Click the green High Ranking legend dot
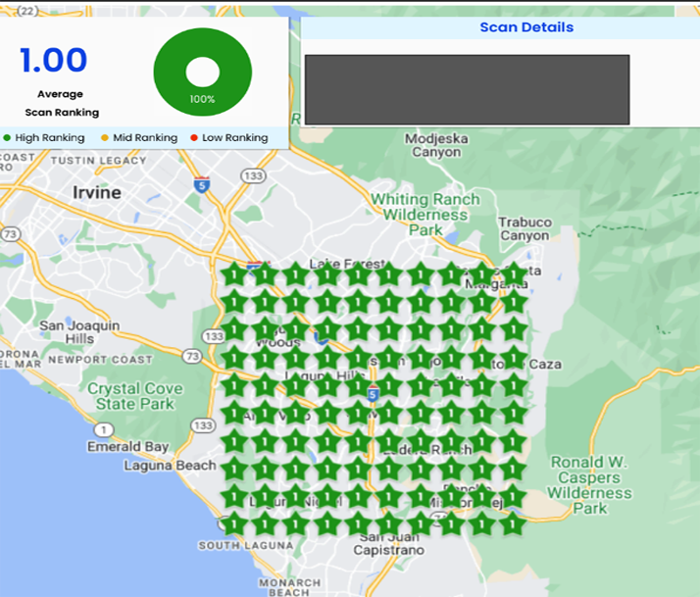 click(x=8, y=138)
